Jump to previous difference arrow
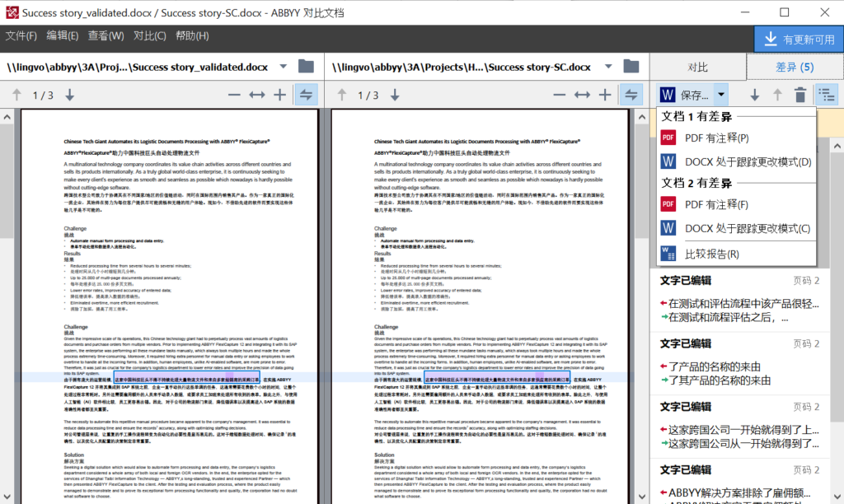Image resolution: width=844 pixels, height=504 pixels. coord(777,96)
